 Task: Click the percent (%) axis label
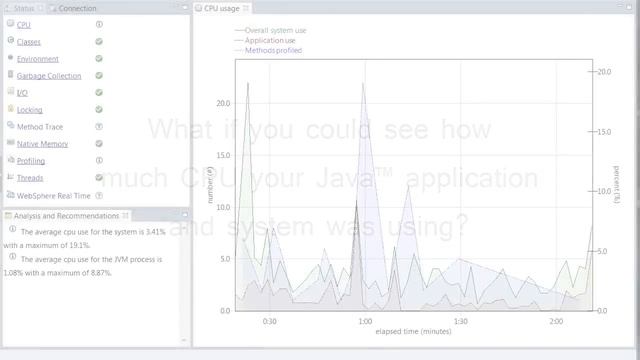click(616, 184)
